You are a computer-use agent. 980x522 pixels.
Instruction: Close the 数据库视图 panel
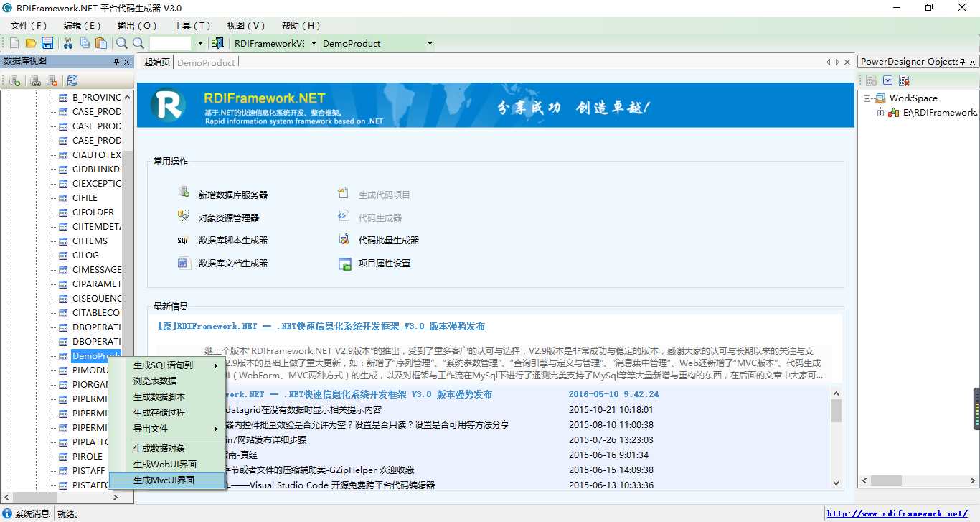(x=127, y=62)
